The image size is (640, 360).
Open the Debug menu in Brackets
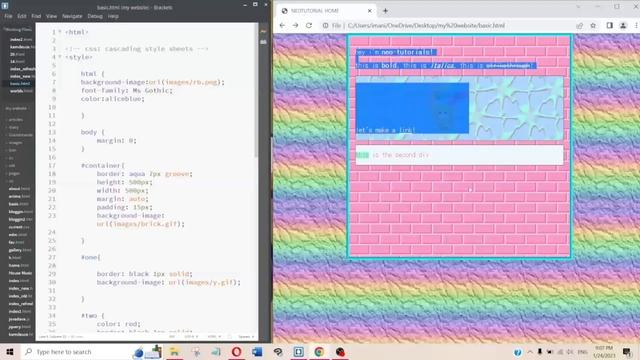95,16
